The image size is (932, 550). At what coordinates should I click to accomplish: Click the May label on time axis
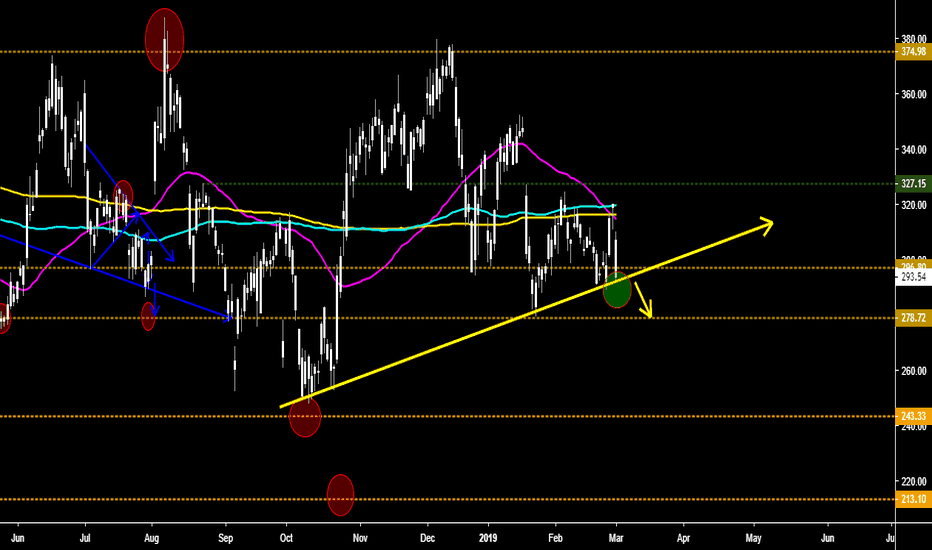(753, 538)
